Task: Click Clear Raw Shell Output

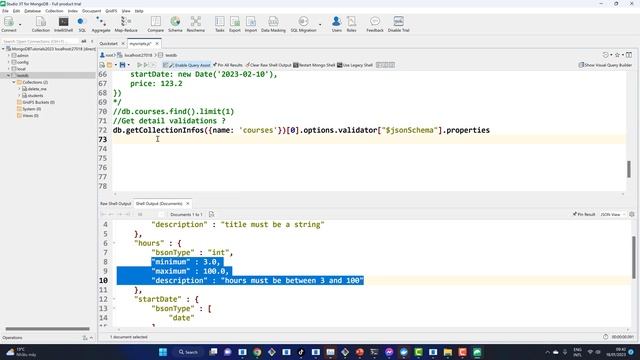Action: pos(269,65)
